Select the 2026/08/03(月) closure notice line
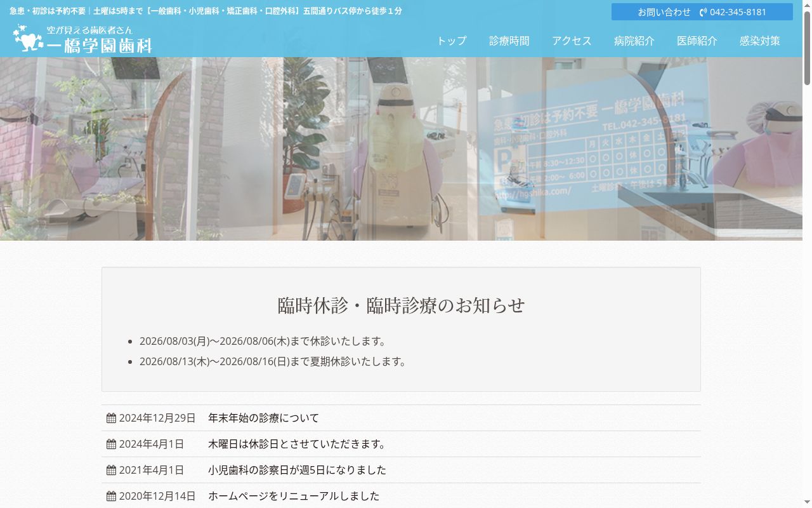This screenshot has width=812, height=508. 263,341
